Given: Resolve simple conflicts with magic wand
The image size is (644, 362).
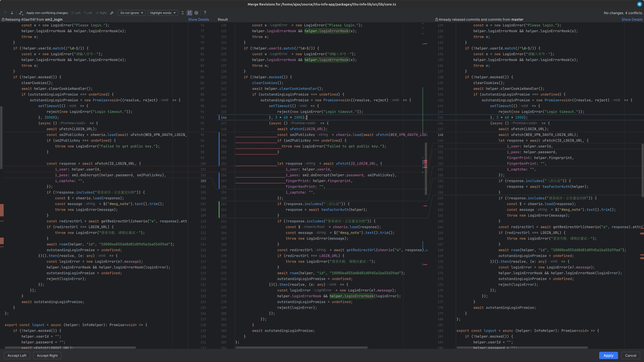Looking at the screenshot, I should point(112,13).
